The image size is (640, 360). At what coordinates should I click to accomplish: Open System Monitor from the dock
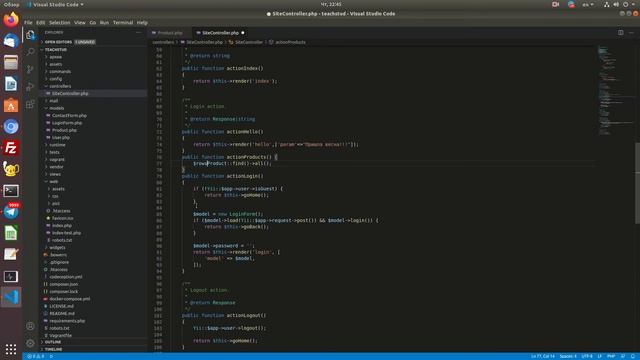pyautogui.click(x=11, y=276)
